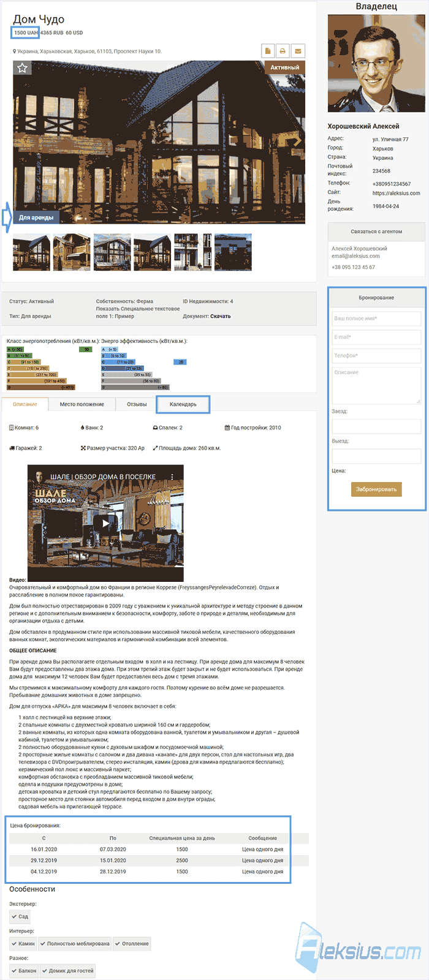Click the owner's portrait photo
Image resolution: width=429 pixels, height=980 pixels.
(376, 63)
